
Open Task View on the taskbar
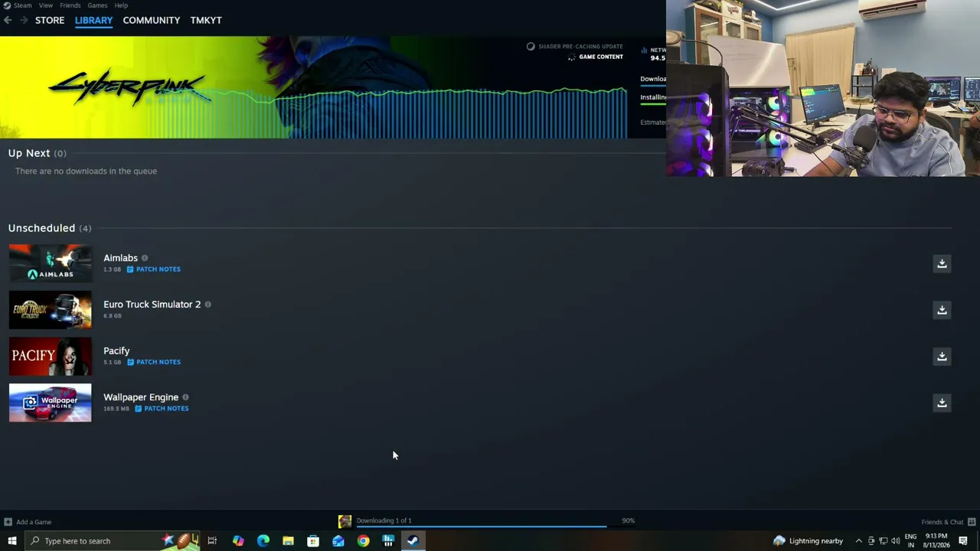tap(212, 541)
